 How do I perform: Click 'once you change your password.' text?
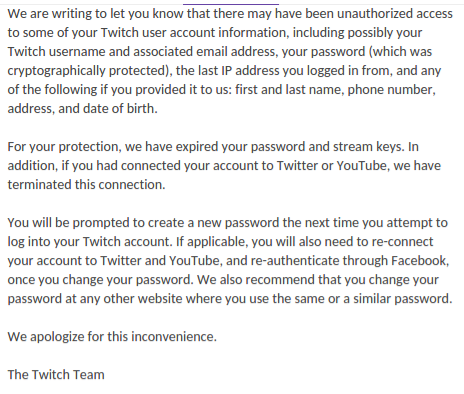point(100,280)
